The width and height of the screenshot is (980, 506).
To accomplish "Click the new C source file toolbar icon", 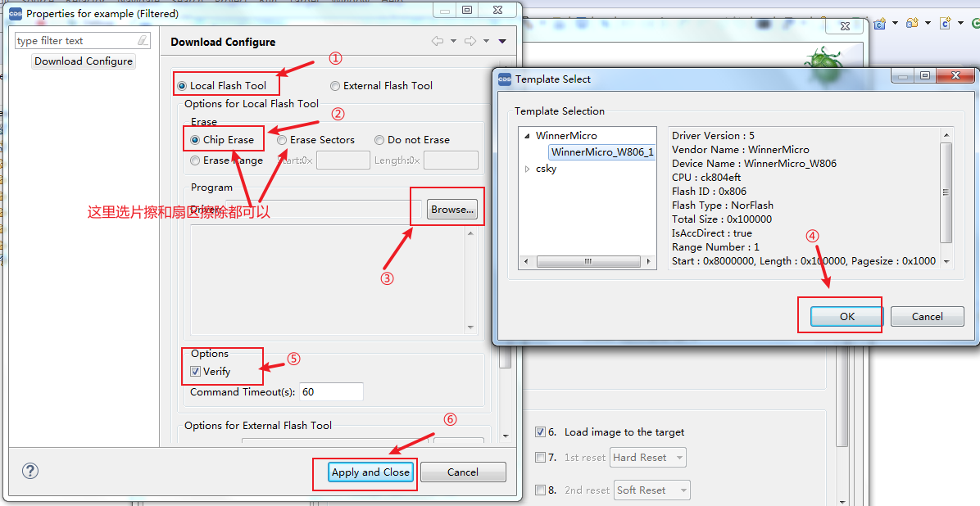I will coord(945,24).
